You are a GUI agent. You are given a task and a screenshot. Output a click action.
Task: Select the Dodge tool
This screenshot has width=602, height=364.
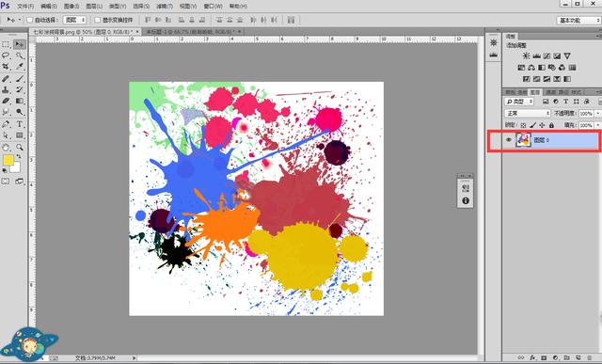point(19,112)
